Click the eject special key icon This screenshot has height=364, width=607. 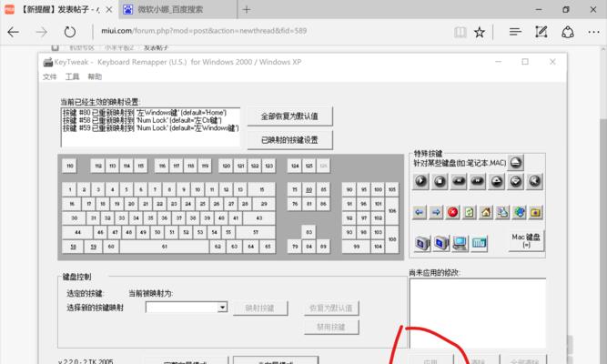515,163
